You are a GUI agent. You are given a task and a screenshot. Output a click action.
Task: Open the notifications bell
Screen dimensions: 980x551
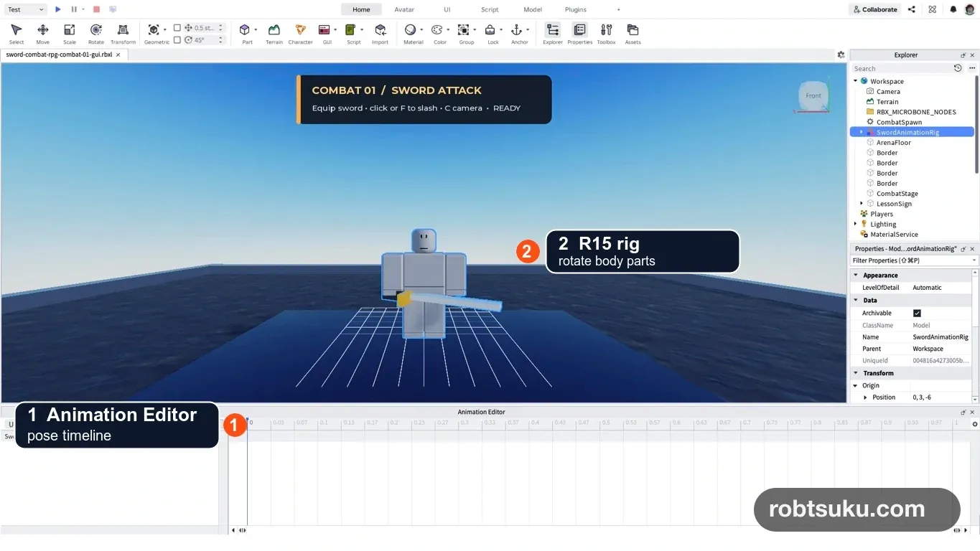click(x=953, y=9)
